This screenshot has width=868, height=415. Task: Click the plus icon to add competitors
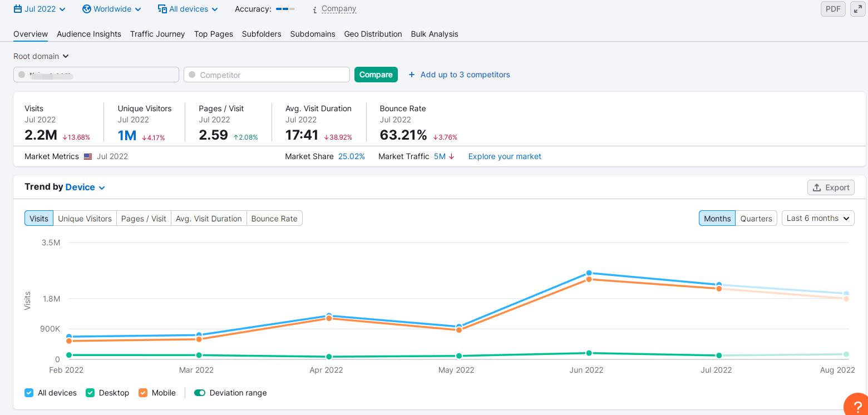click(x=412, y=75)
